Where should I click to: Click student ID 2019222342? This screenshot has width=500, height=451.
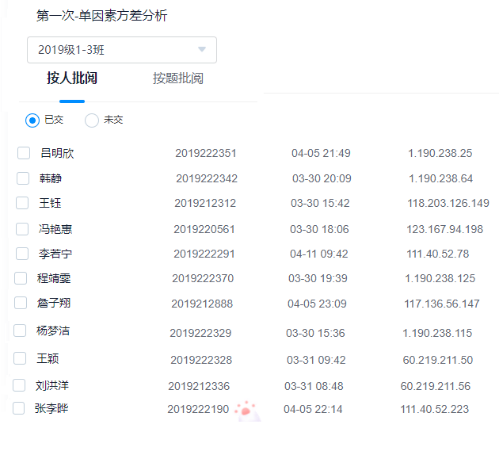tap(207, 178)
